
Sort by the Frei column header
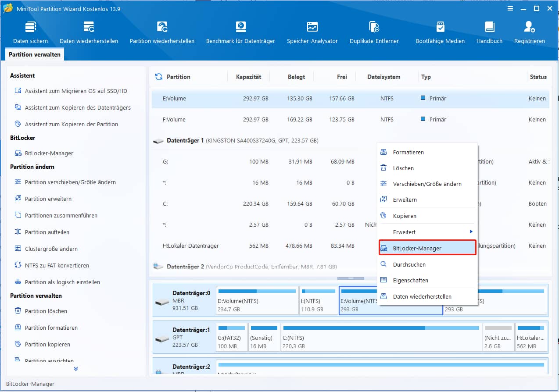[342, 77]
